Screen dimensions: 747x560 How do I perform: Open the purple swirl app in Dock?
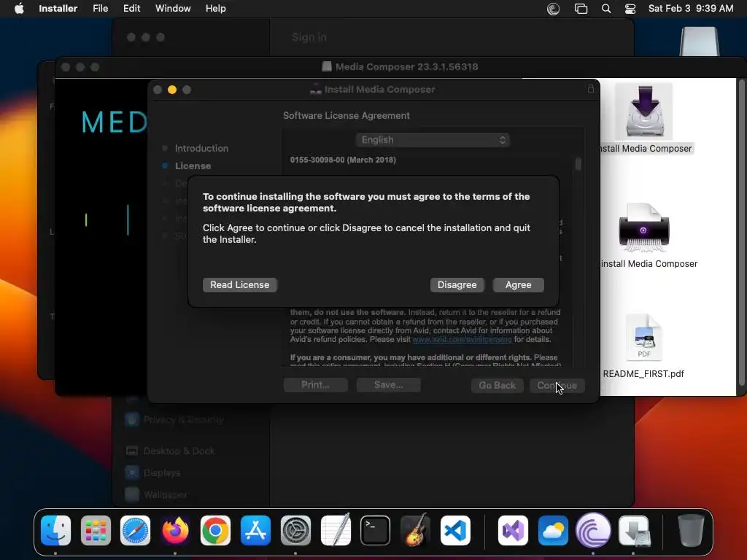tap(593, 530)
